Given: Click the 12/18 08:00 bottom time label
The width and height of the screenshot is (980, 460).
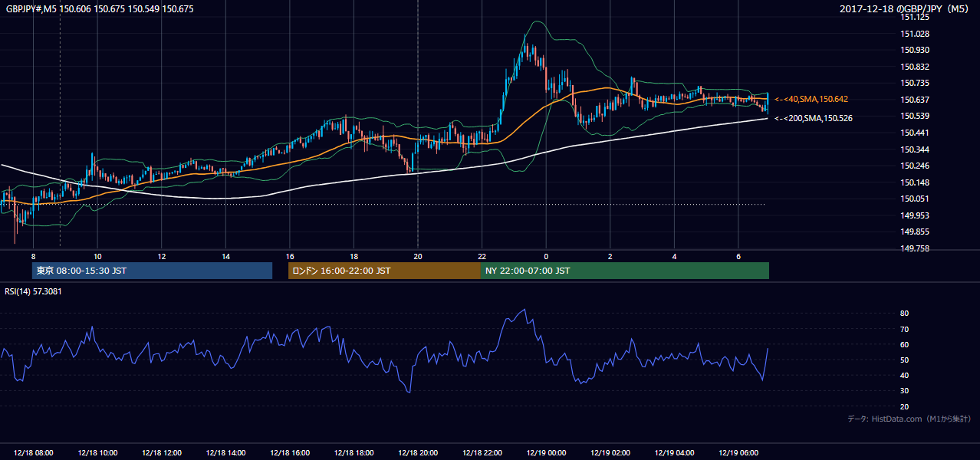Looking at the screenshot, I should pos(33,453).
